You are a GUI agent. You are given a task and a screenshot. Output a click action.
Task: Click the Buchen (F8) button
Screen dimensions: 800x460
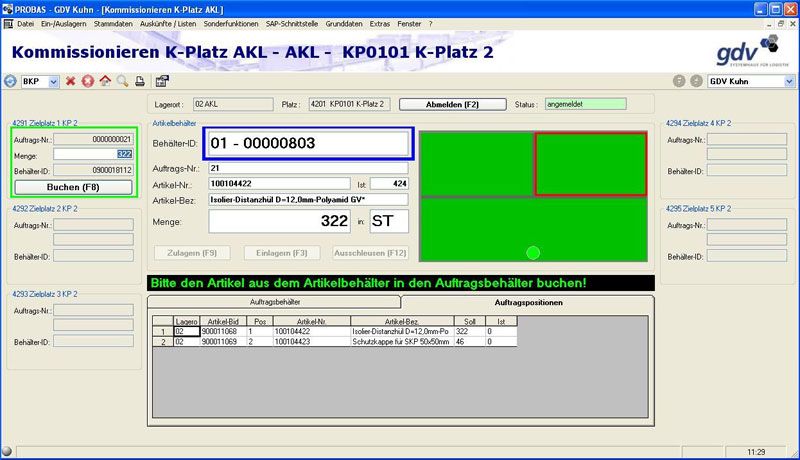pyautogui.click(x=73, y=187)
